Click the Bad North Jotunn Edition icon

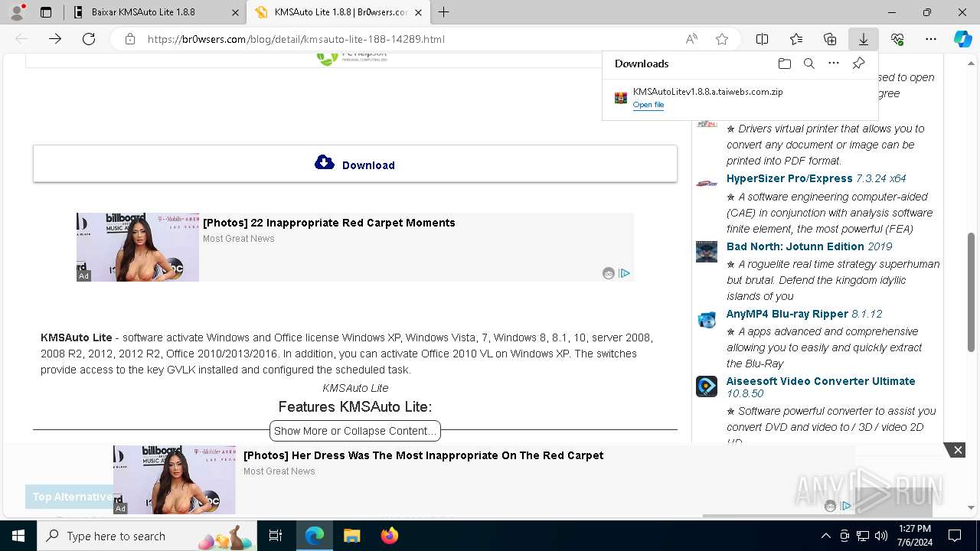pyautogui.click(x=707, y=252)
